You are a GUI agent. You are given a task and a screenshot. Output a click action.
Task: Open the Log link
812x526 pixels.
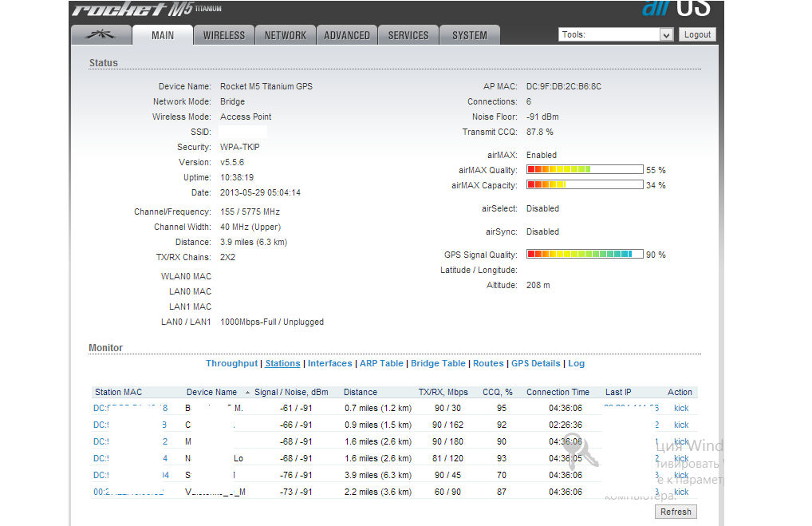coord(576,363)
